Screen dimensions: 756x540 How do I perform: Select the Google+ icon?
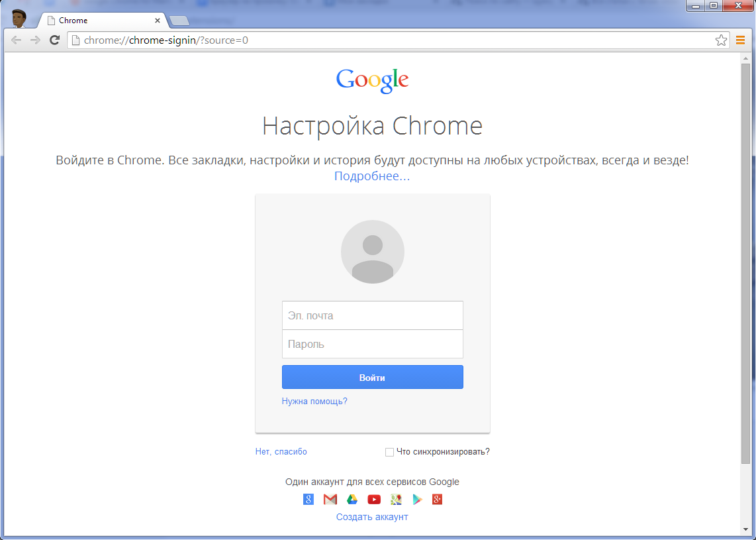[x=438, y=499]
